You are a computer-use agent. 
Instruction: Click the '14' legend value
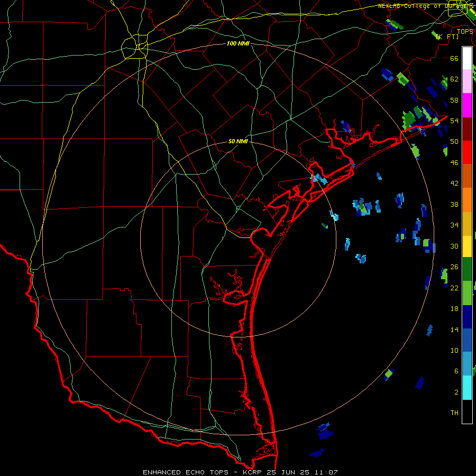454,329
